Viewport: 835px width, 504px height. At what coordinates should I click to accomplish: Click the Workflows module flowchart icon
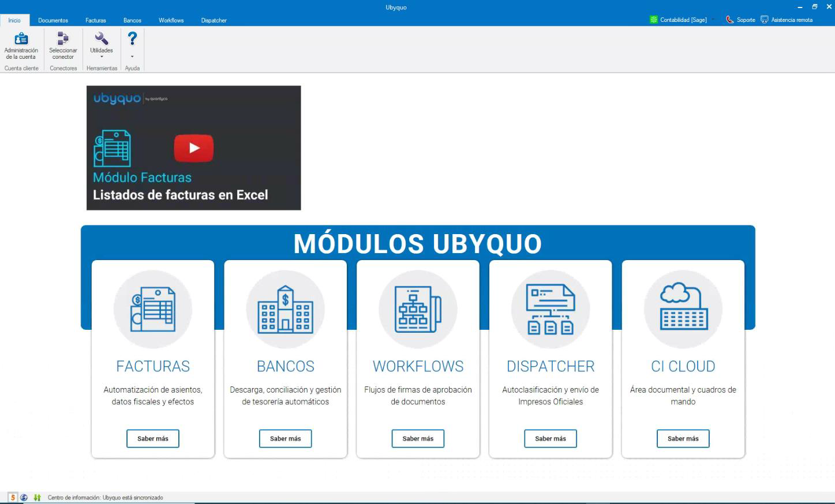(418, 309)
